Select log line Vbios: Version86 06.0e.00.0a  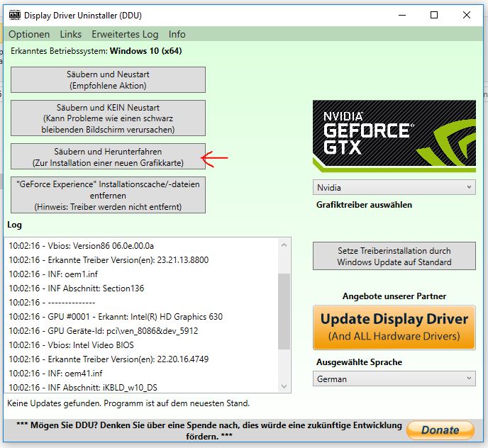[82, 246]
